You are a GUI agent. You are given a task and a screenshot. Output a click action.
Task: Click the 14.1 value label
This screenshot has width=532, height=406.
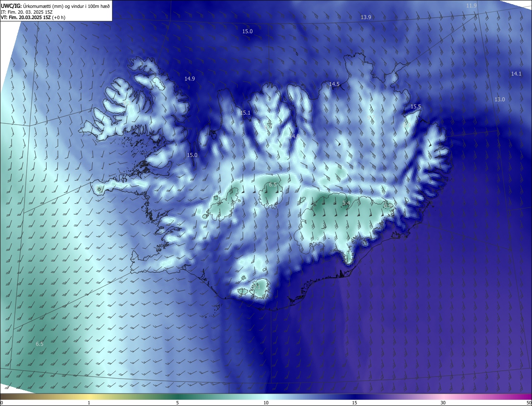pyautogui.click(x=516, y=73)
